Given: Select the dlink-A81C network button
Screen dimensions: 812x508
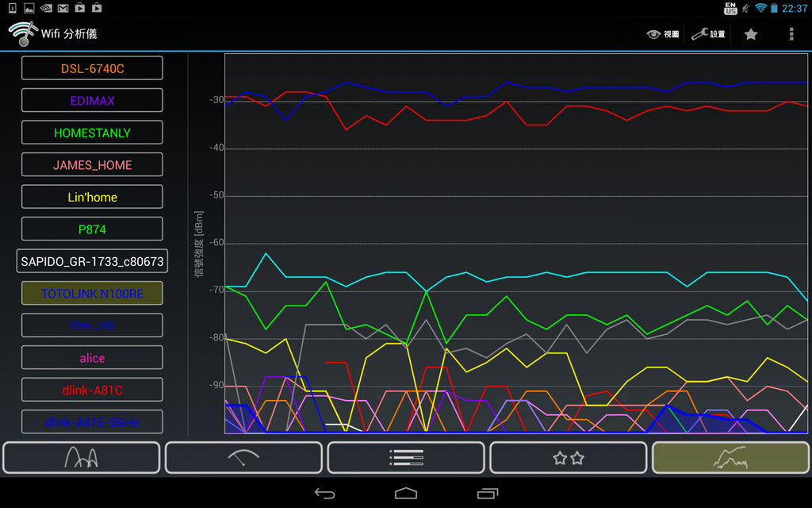Looking at the screenshot, I should point(92,390).
